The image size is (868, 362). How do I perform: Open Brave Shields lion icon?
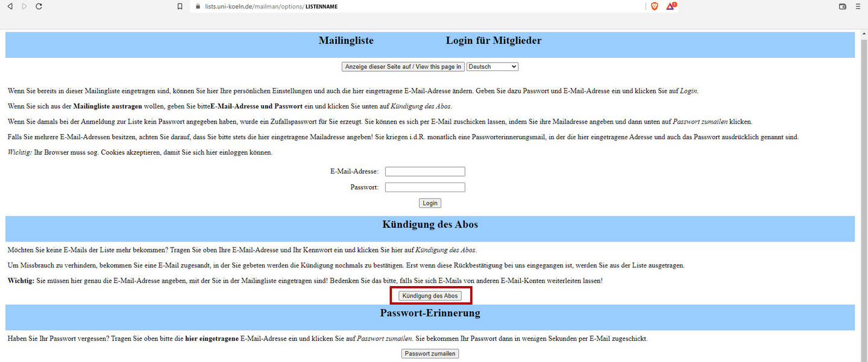[655, 6]
